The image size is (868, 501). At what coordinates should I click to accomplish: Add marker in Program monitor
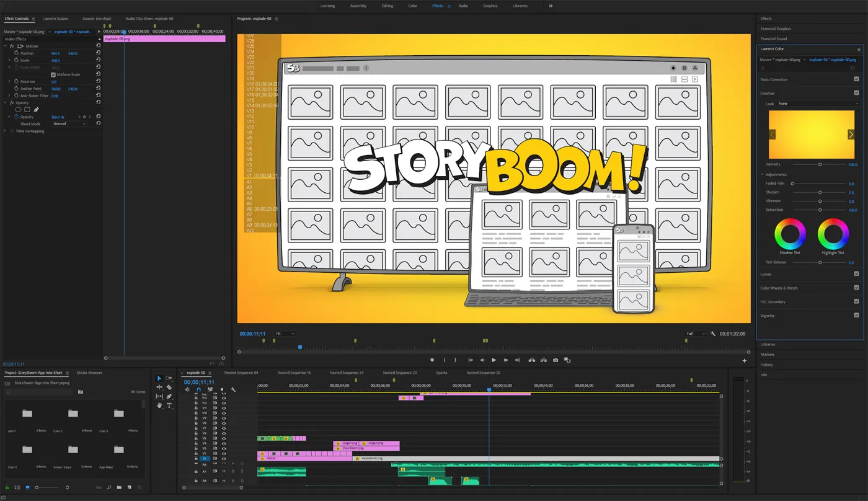pos(432,360)
